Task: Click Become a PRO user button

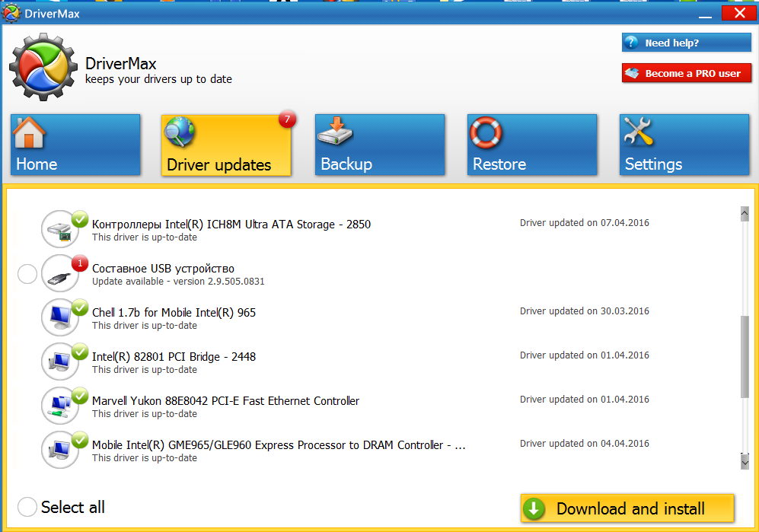Action: click(687, 73)
